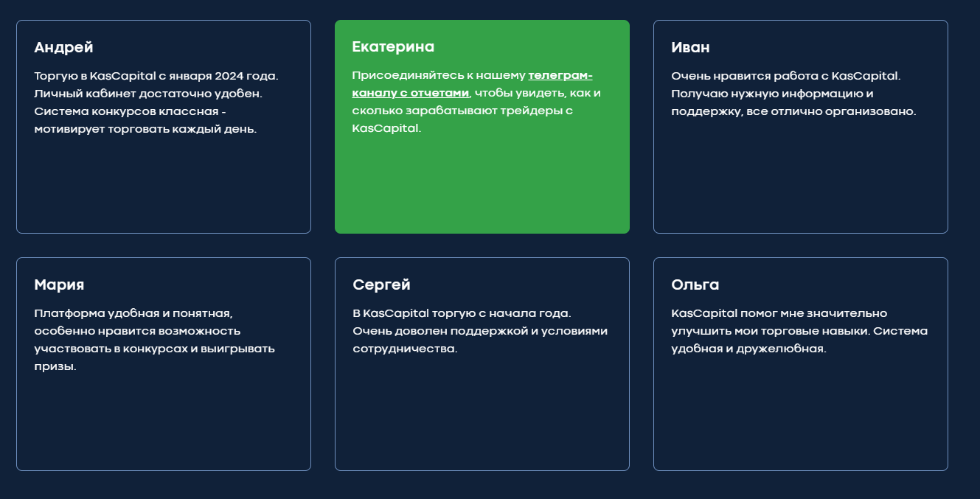Select Сергей's review card
The image size is (980, 499).
click(482, 364)
